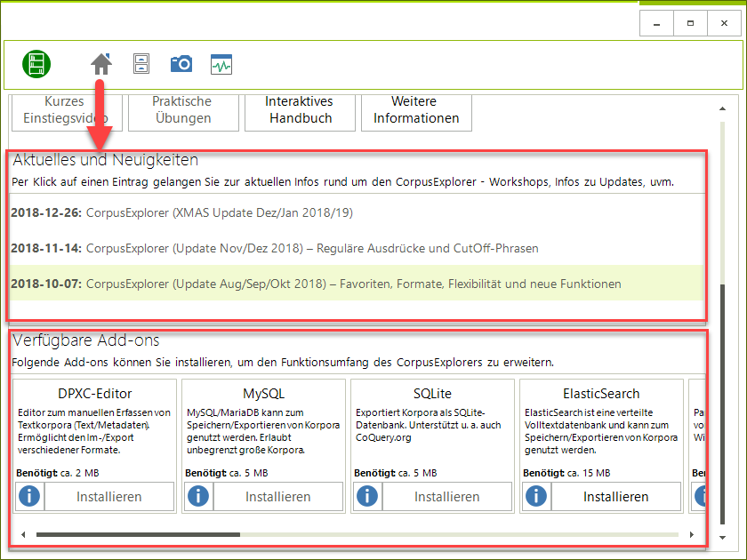
Task: Click the green CorpusExplorer film logo icon
Action: (36, 63)
